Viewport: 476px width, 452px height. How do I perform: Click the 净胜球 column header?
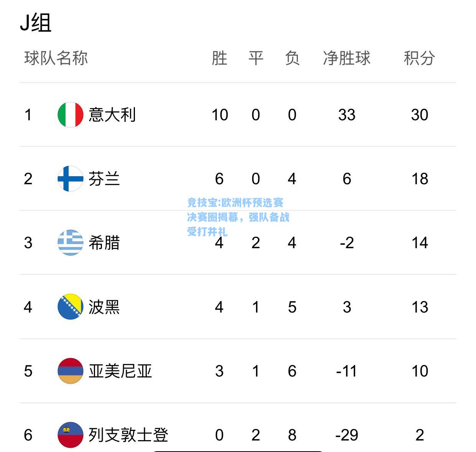[x=347, y=58]
